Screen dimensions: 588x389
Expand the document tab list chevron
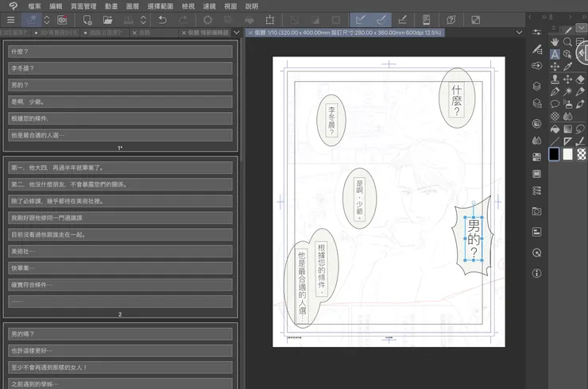(520, 33)
